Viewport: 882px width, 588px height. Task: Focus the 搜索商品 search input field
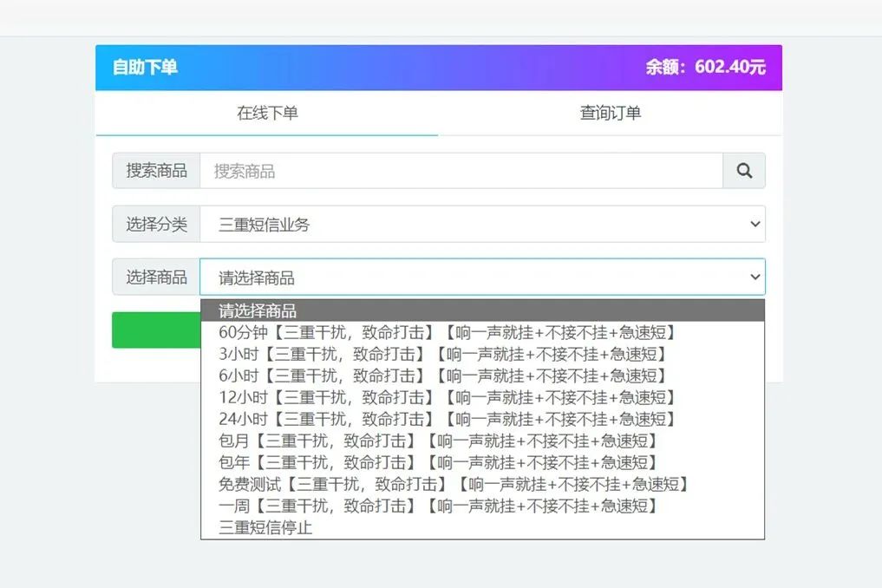point(461,171)
